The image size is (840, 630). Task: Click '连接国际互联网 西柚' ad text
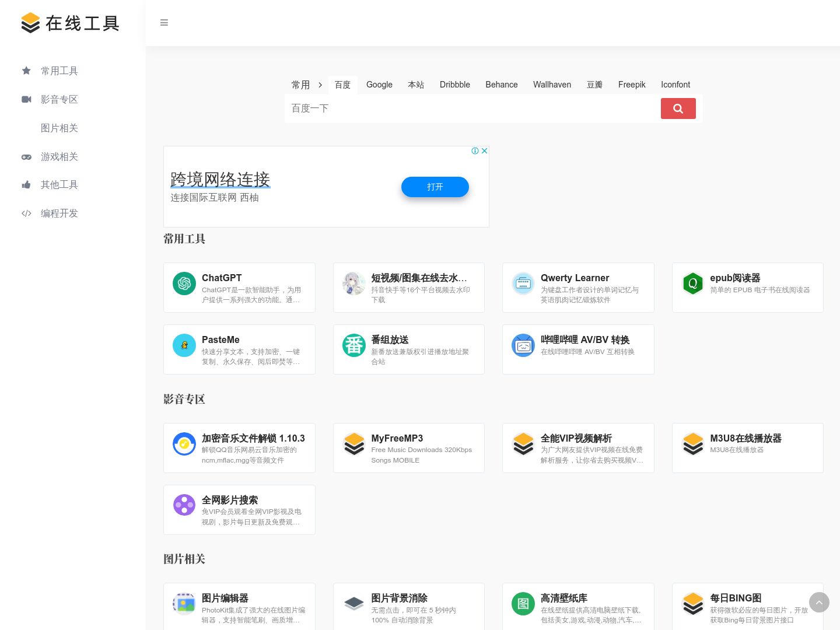pos(215,198)
